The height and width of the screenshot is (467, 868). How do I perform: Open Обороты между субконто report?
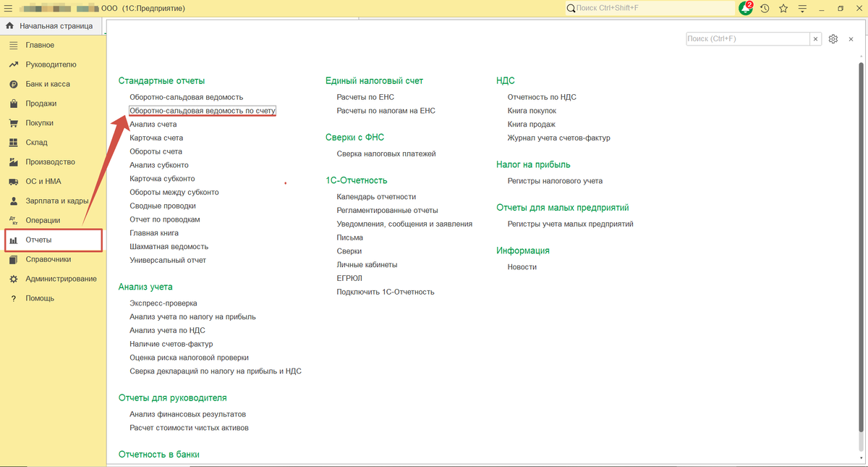(174, 193)
